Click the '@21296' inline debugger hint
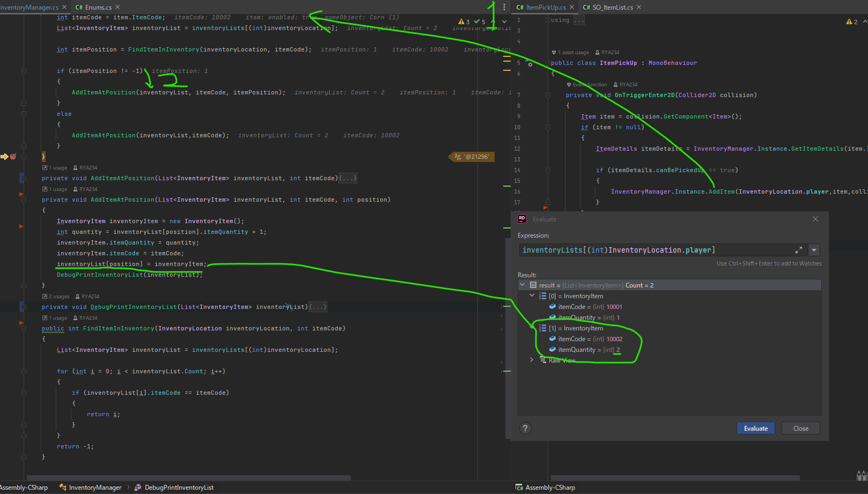 click(x=472, y=157)
